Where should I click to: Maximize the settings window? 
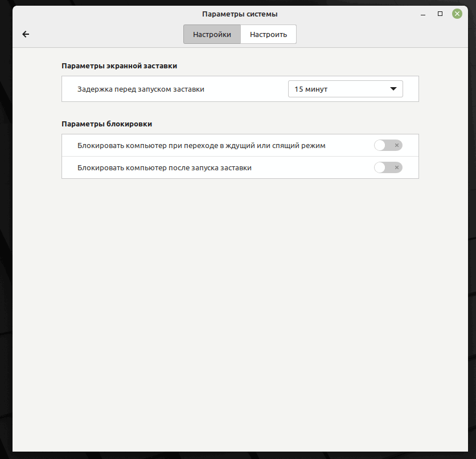tap(440, 14)
